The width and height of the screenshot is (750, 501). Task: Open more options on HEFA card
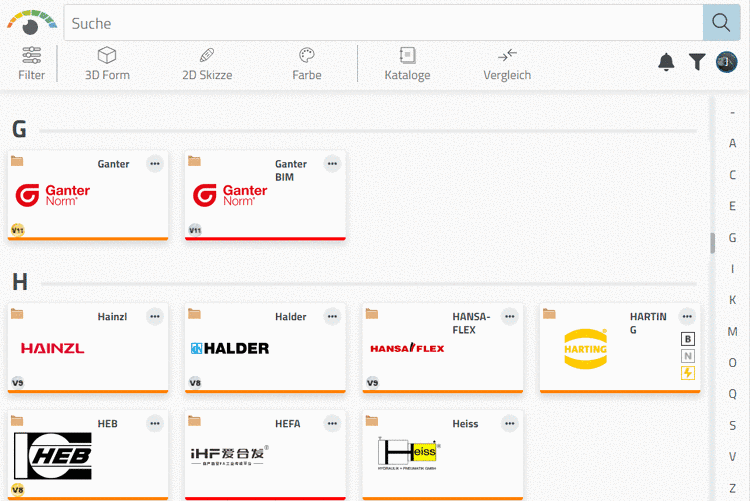coord(332,423)
